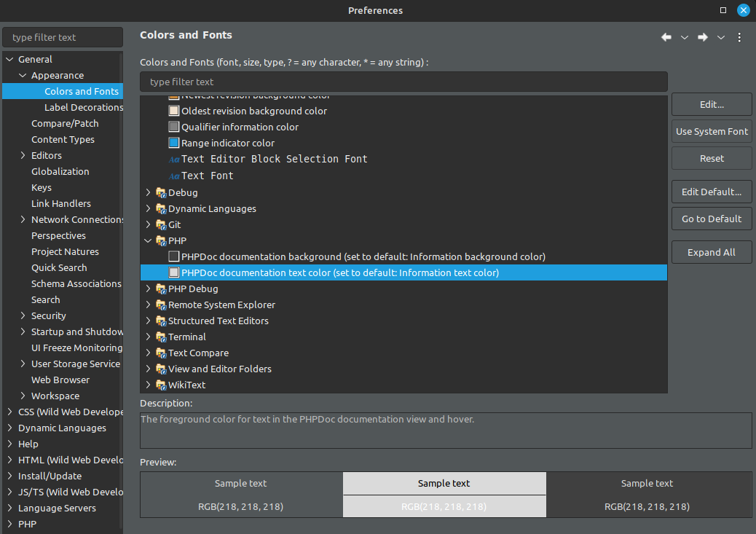Expand the Editors preference node

(x=23, y=155)
